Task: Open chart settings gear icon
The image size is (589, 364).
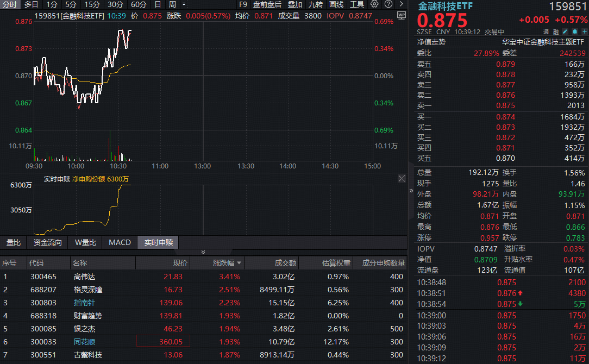Action: point(374,4)
